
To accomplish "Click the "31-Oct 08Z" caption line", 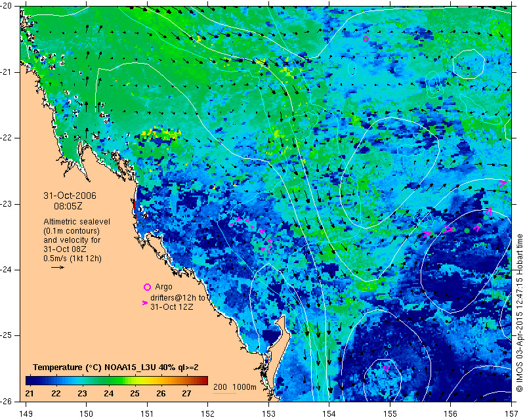I will tap(64, 249).
